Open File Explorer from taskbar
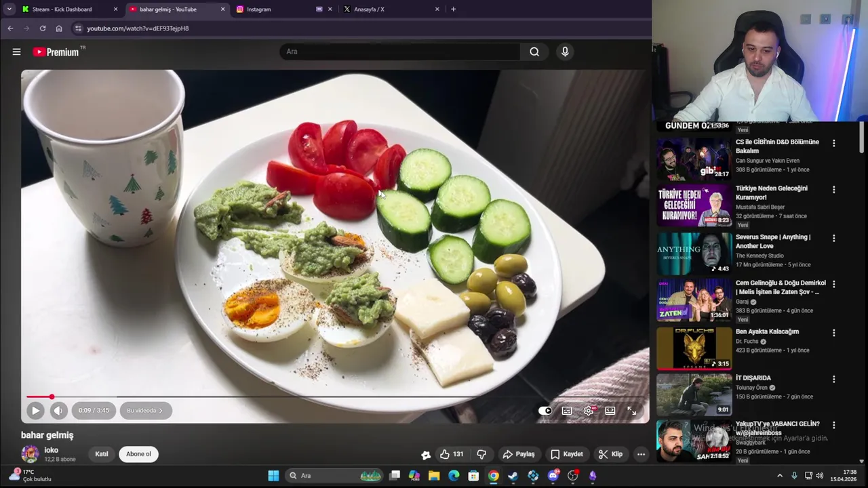Image resolution: width=868 pixels, height=488 pixels. pos(434,476)
